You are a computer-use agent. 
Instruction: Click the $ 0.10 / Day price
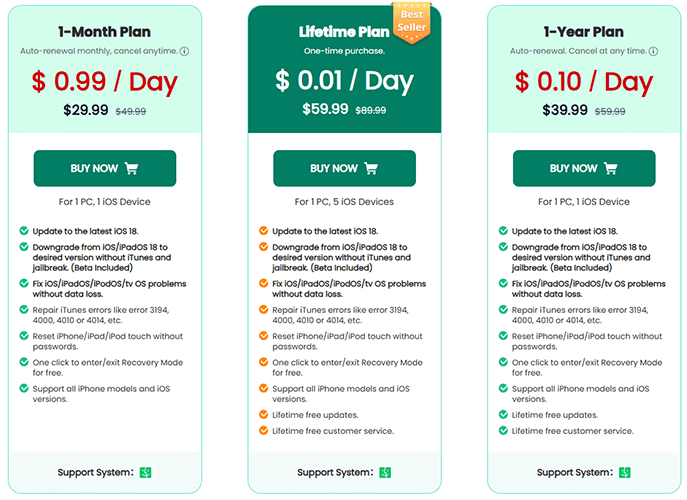coord(584,82)
